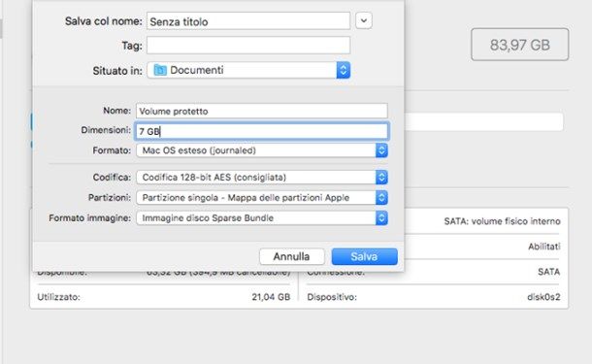This screenshot has width=592, height=364.
Task: Select 'SATA: volume fisico interno' text
Action: (x=502, y=221)
